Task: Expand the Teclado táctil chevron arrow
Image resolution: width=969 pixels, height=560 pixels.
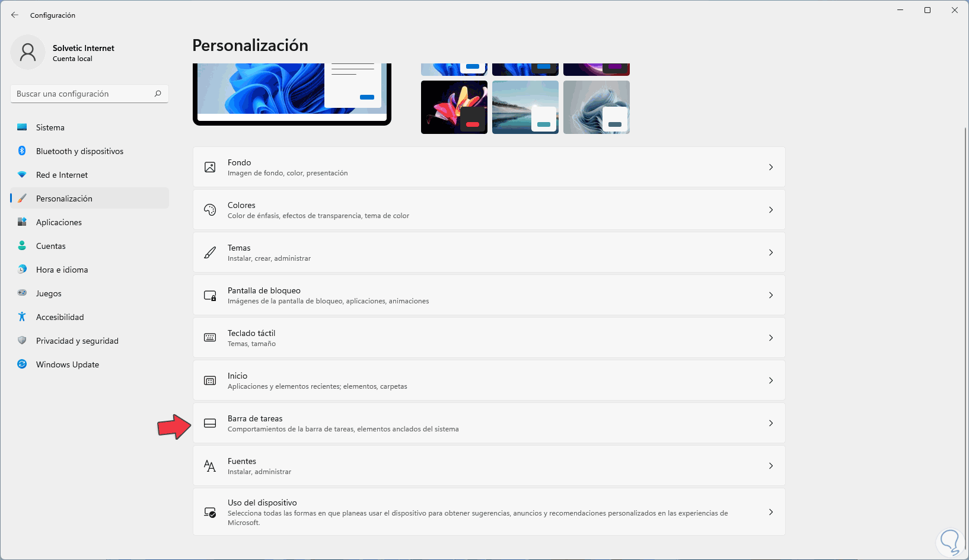Action: point(771,338)
